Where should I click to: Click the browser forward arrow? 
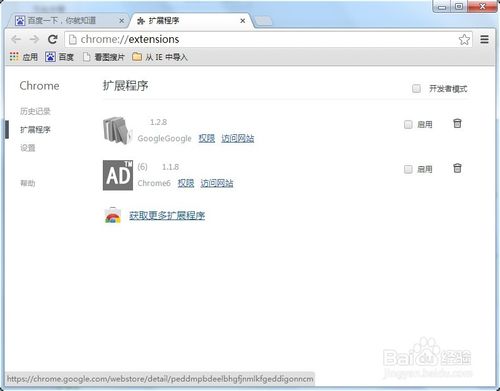click(34, 40)
